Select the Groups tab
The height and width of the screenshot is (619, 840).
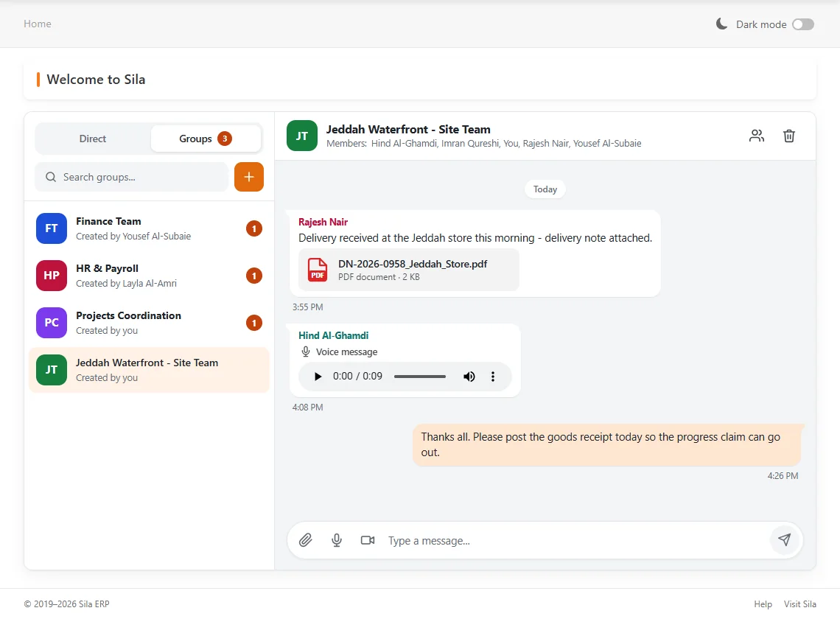click(206, 139)
